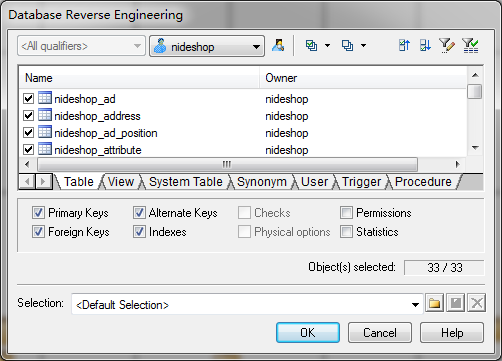The height and width of the screenshot is (361, 502).
Task: Enable the Statistics checkbox
Action: point(346,231)
